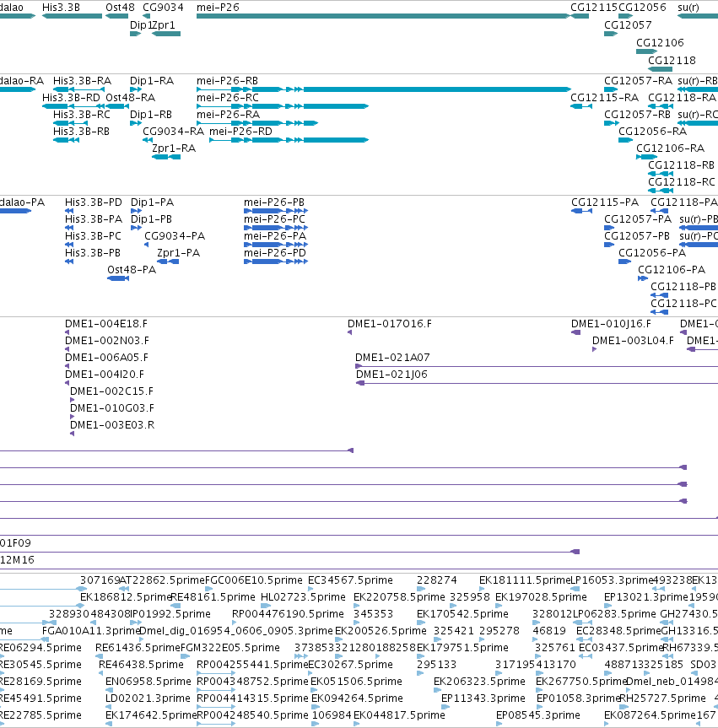Click the CG9034-PA label
Viewport: 718px width, 728px height.
pyautogui.click(x=175, y=236)
